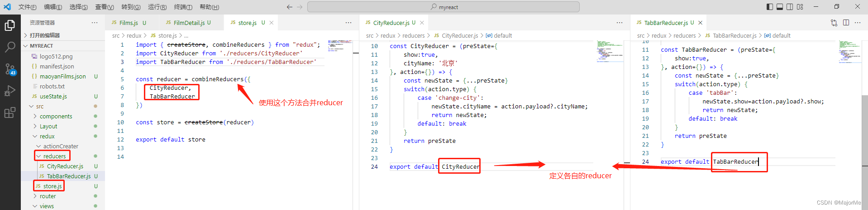Open the Explorer view in activity bar
Image resolution: width=868 pixels, height=210 pixels.
click(x=10, y=25)
